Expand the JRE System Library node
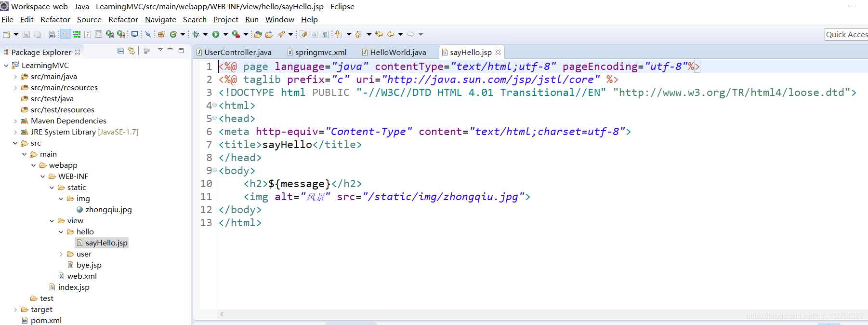868x325 pixels. [x=15, y=132]
